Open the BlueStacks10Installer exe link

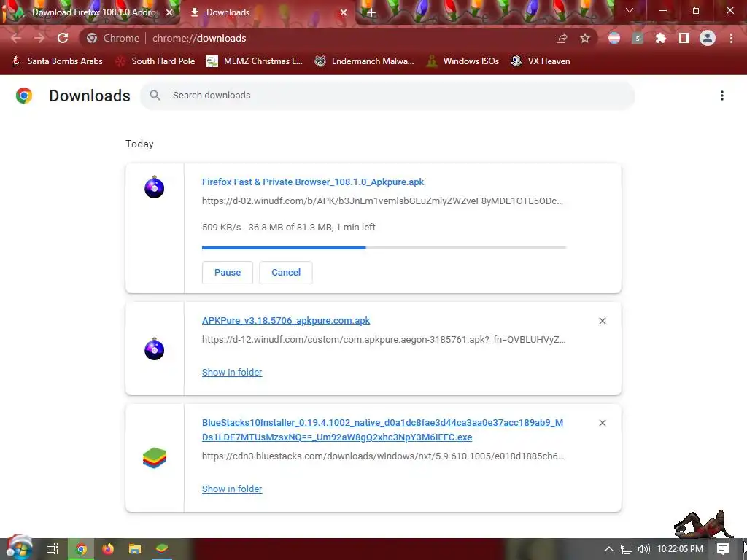382,429
